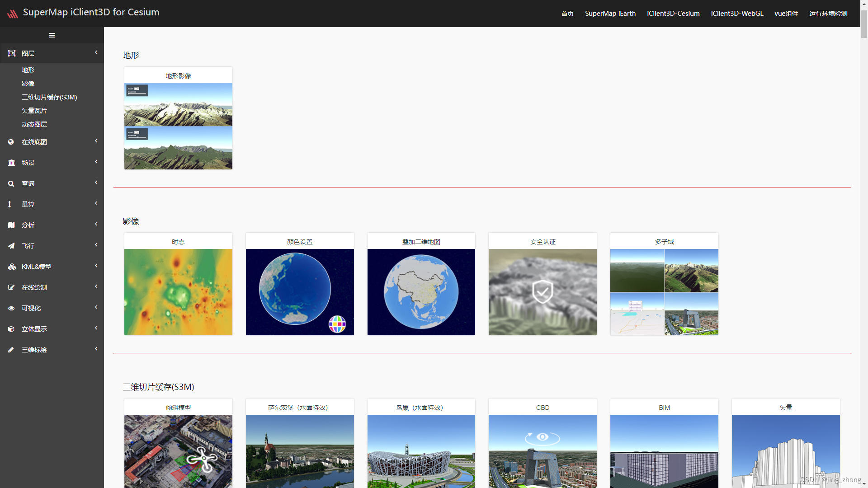Image resolution: width=868 pixels, height=488 pixels.
Task: Open the 首页 nav item
Action: [567, 14]
